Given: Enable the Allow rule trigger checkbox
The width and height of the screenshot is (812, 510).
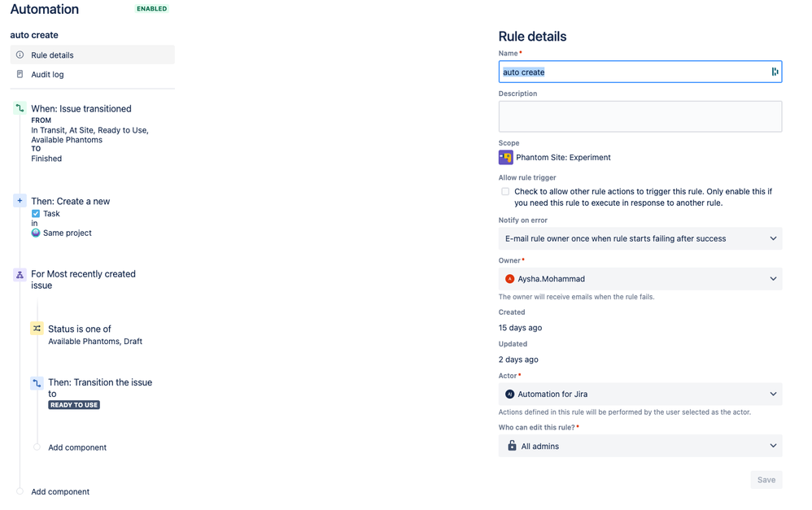Looking at the screenshot, I should (505, 190).
